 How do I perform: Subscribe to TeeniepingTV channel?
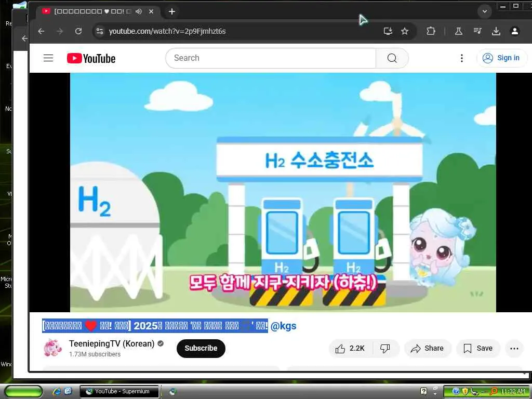point(201,348)
